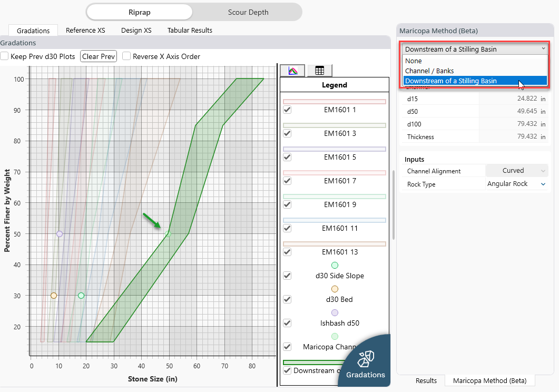Toggle the Downstream legend checkbox

click(287, 370)
